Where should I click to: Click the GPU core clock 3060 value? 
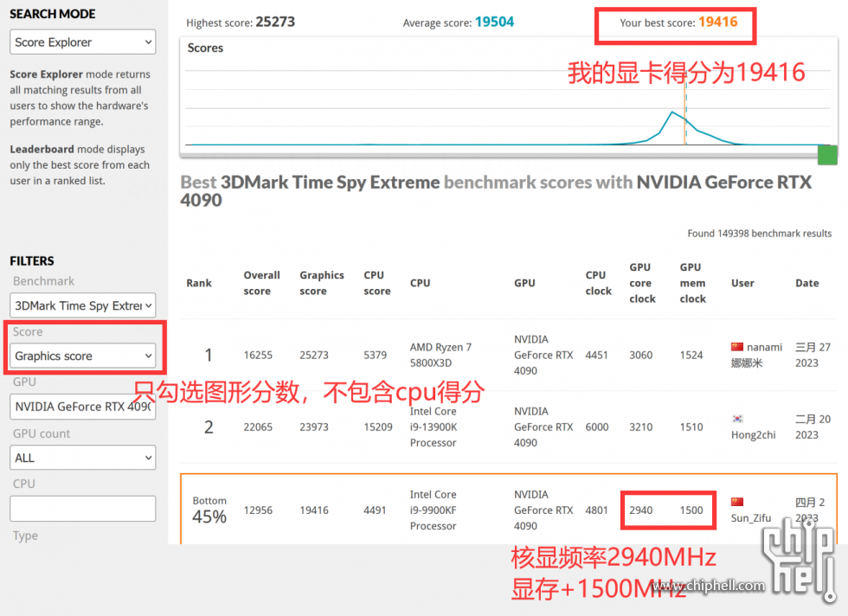(x=641, y=355)
